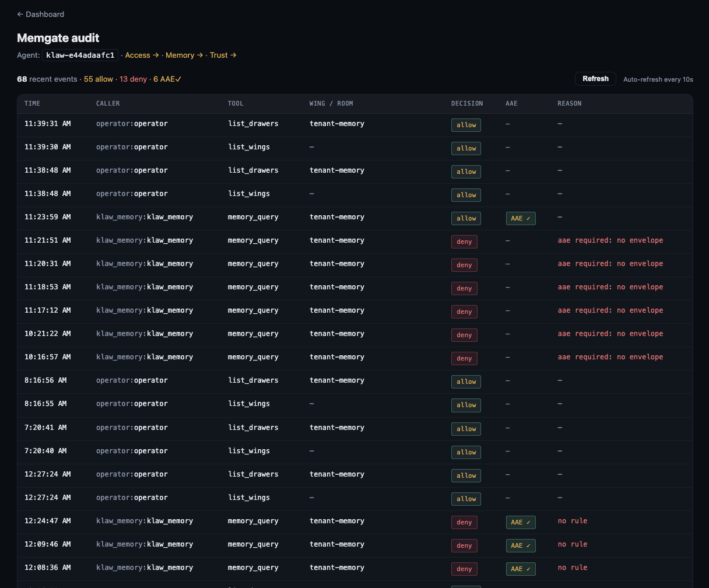Screen dimensions: 709x588
Task: Click the back arrow to return to Dashboard
Action: tap(20, 14)
